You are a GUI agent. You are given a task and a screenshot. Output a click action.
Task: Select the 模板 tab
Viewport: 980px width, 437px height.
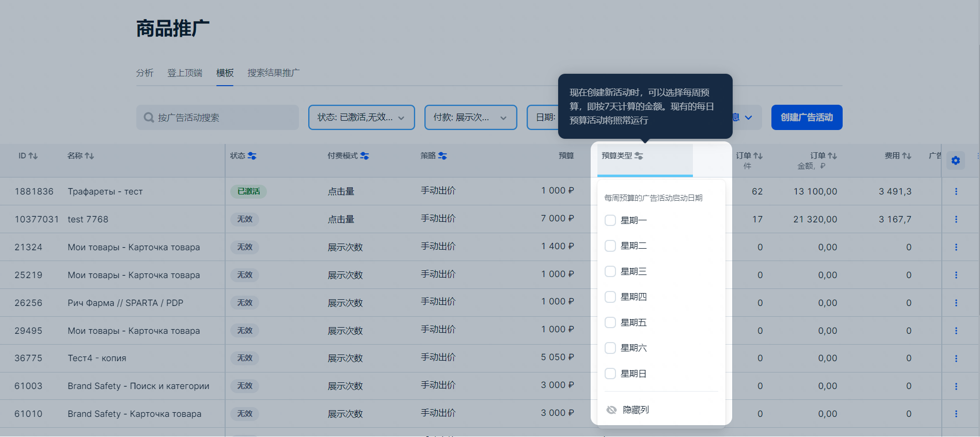(225, 73)
